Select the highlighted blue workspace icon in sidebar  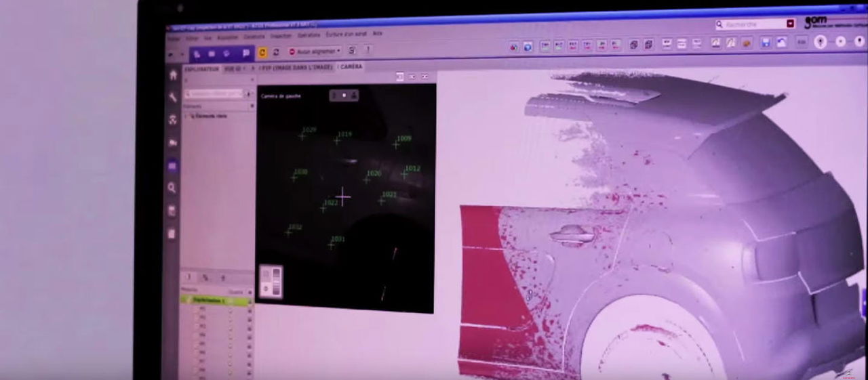[x=173, y=165]
